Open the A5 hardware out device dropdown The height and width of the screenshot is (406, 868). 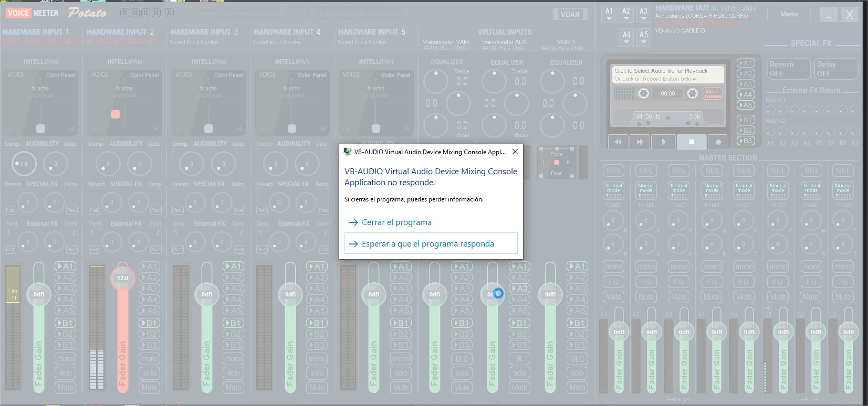644,38
